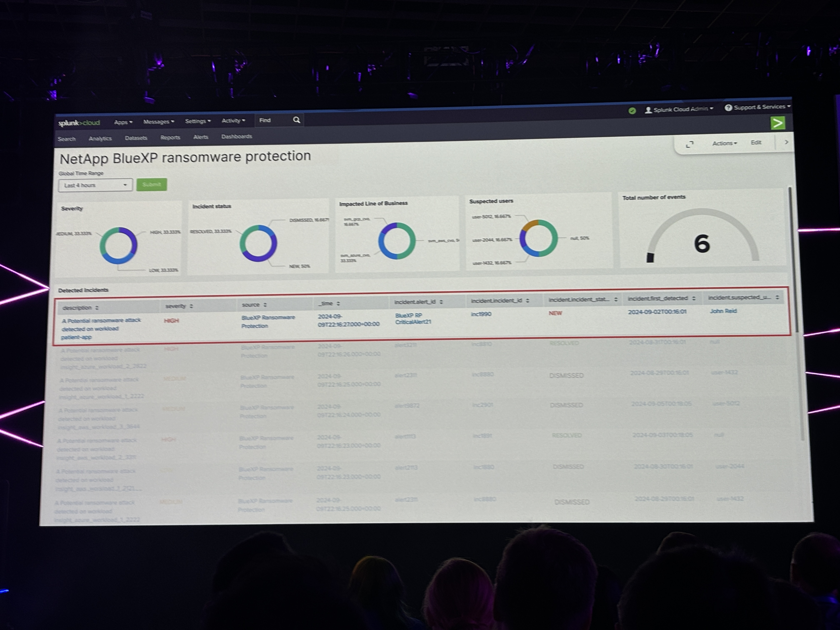The image size is (840, 630).
Task: Sort by the incident.incident_stat... column
Action: [583, 300]
